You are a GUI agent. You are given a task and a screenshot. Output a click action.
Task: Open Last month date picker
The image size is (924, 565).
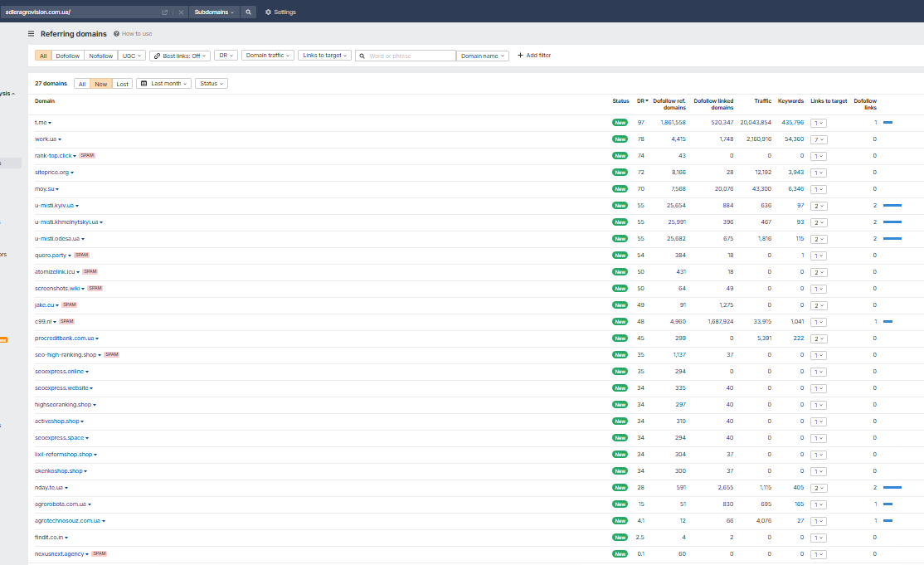pyautogui.click(x=164, y=84)
